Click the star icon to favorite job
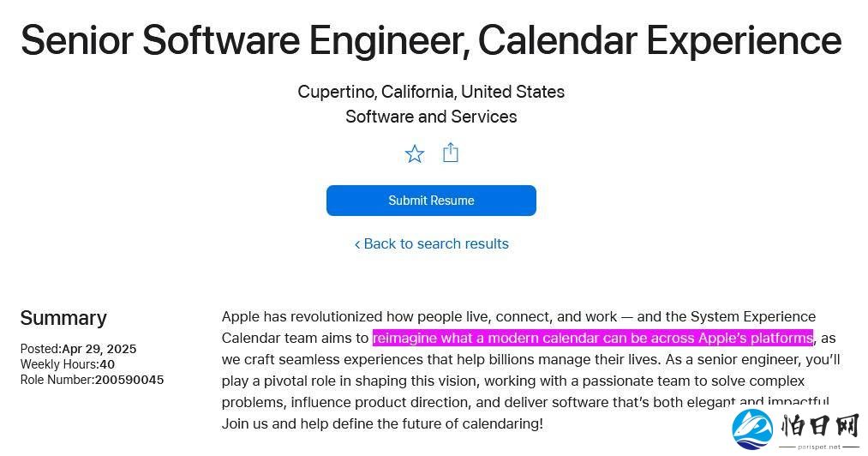 [414, 153]
